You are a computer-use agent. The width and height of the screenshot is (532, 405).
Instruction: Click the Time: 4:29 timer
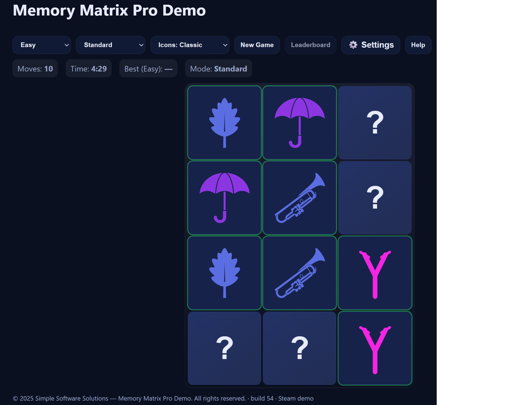tap(88, 69)
